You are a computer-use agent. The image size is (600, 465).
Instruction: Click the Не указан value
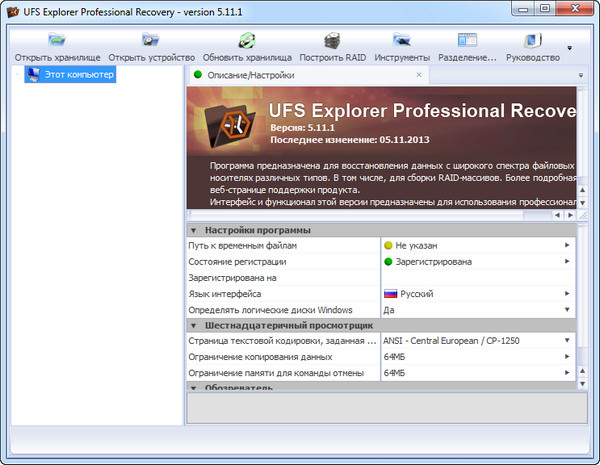tap(416, 246)
